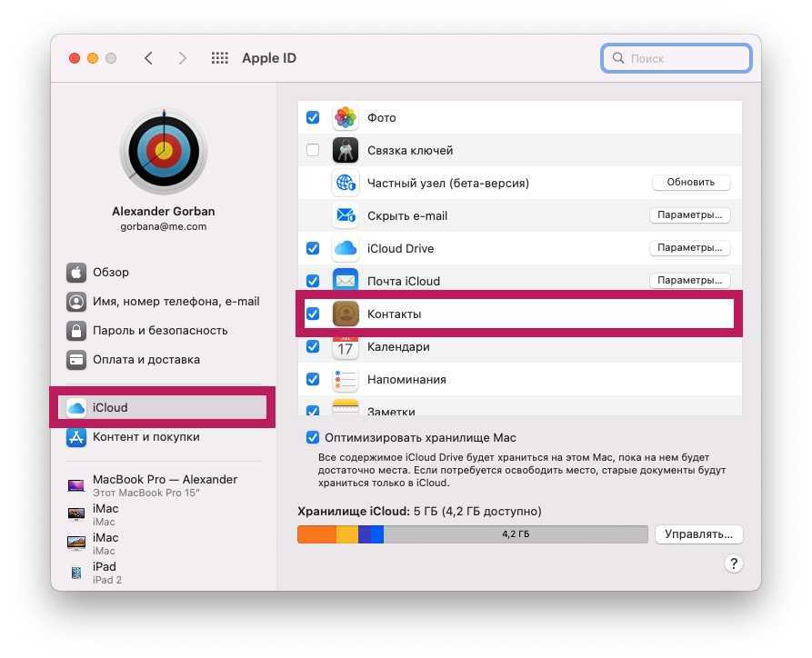Enable the Связка ключей checkbox

click(x=313, y=150)
